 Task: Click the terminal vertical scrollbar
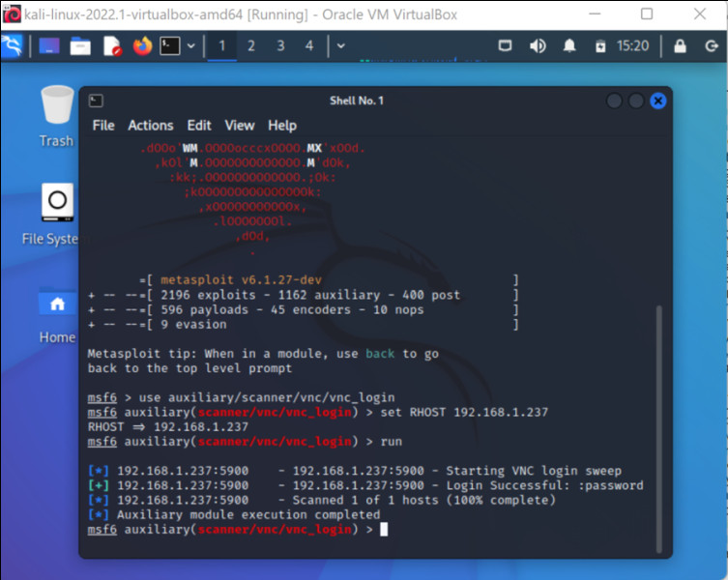click(658, 428)
